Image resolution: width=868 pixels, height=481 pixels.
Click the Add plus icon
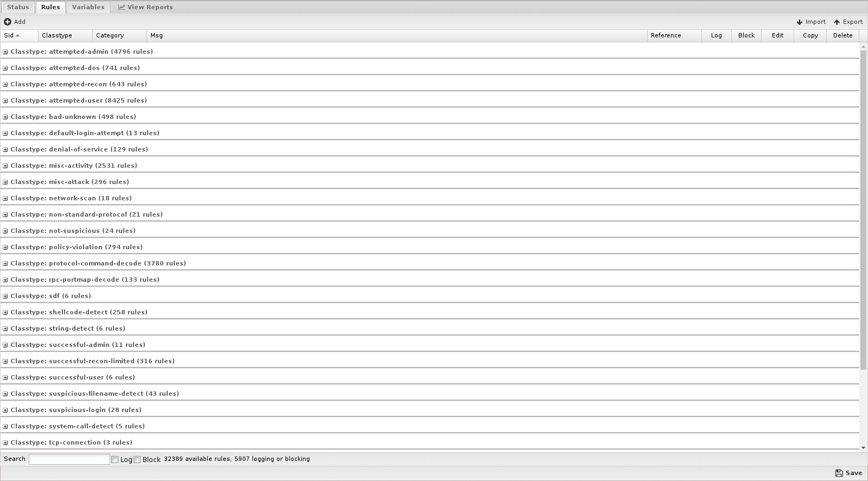pos(7,22)
